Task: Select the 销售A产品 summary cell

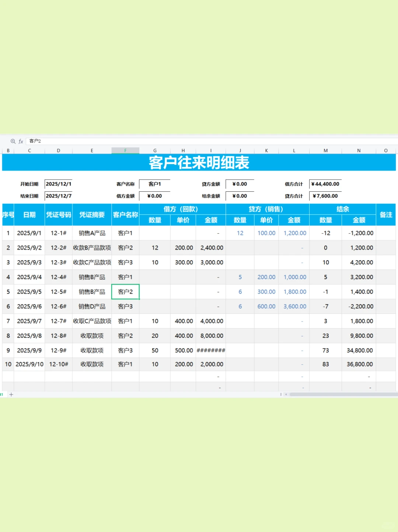Action: click(92, 233)
